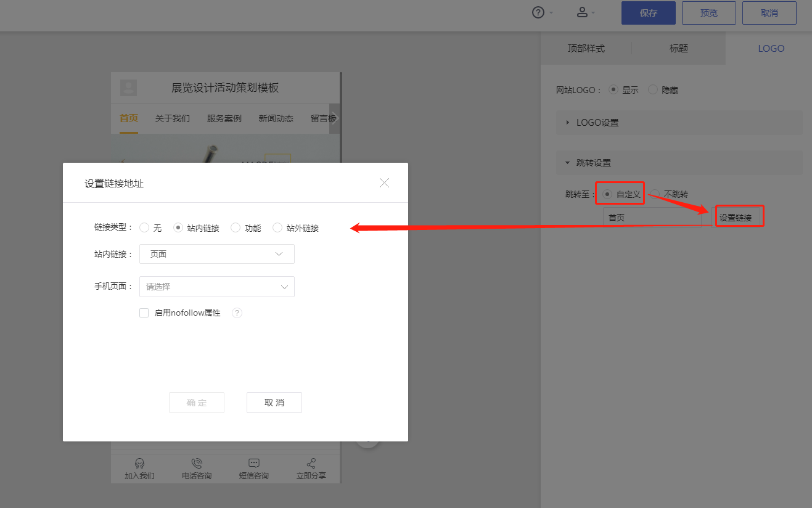Click the 预览 button
812x508 pixels.
click(x=709, y=13)
